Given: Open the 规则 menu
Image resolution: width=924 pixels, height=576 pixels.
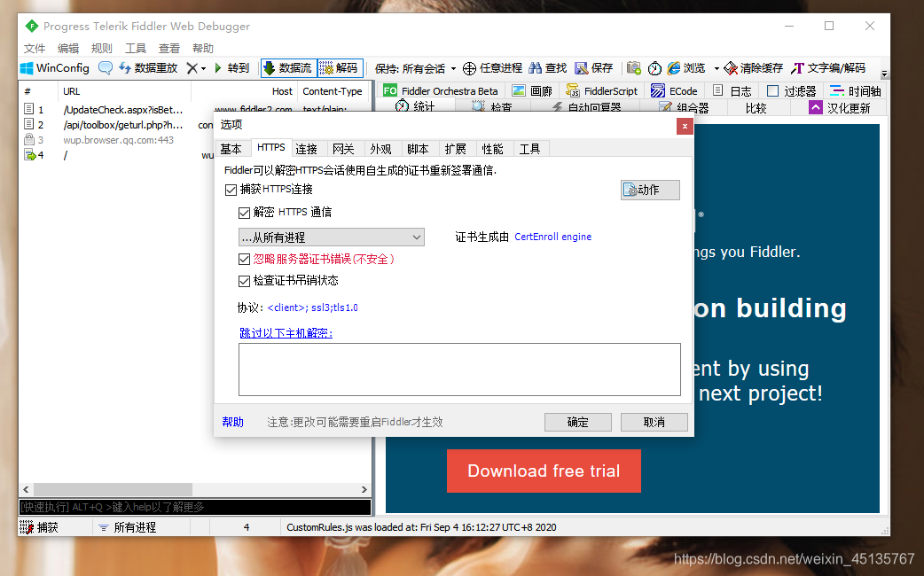Looking at the screenshot, I should pos(101,48).
